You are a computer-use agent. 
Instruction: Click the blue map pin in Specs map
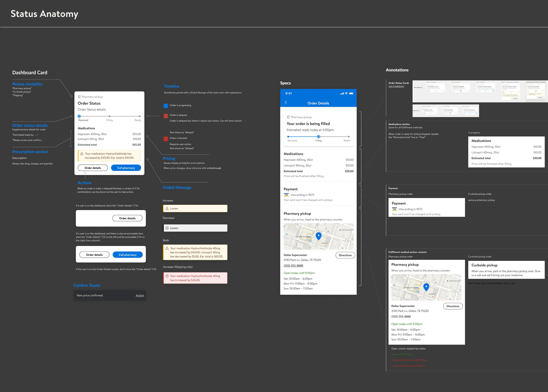coord(318,236)
